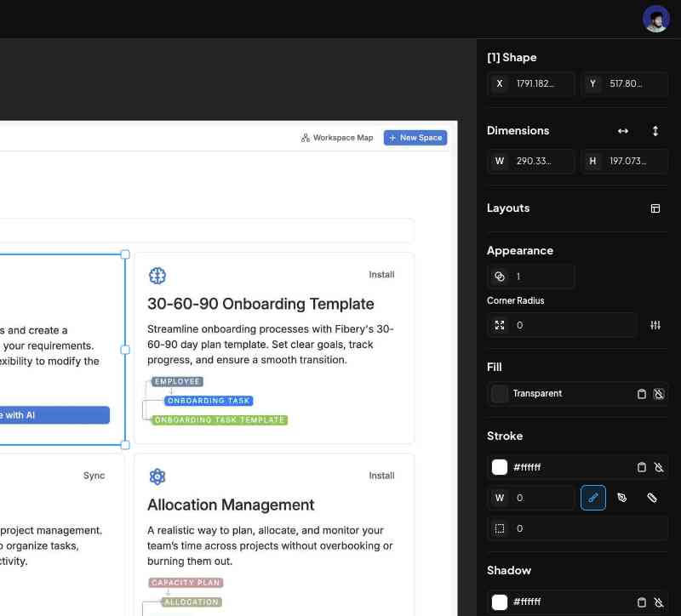The image size is (681, 616).
Task: Click the bottom-right selection handle
Action: click(125, 445)
